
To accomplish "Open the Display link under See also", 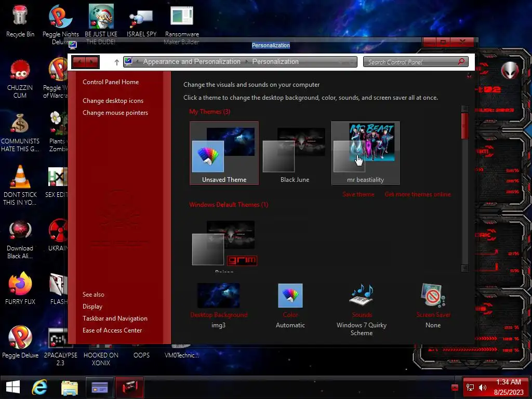I will click(92, 307).
